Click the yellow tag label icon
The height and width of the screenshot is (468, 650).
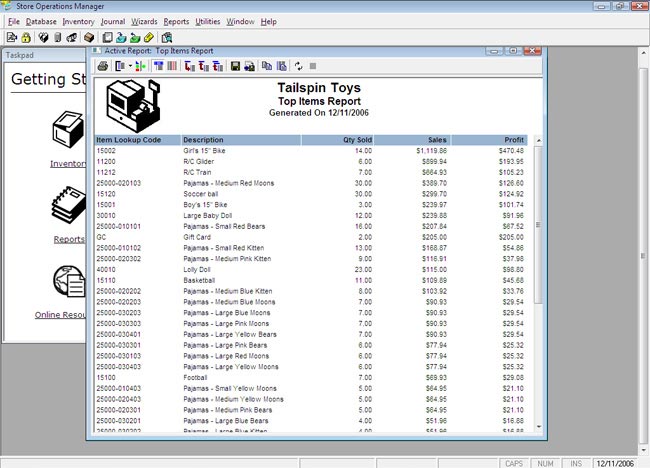[149, 38]
